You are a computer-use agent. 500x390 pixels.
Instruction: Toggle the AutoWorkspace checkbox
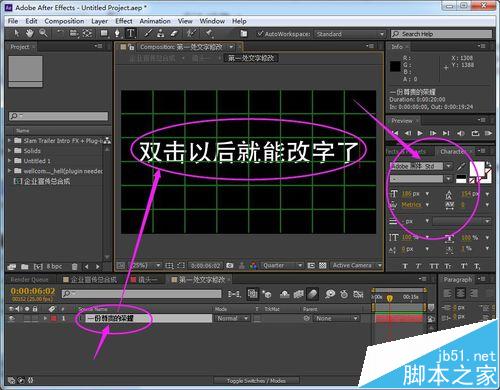[260, 34]
